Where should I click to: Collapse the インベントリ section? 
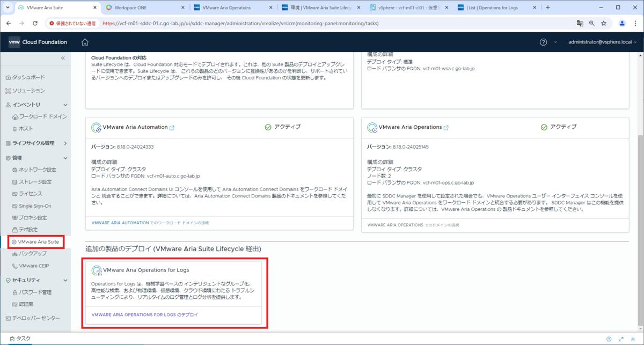(65, 105)
